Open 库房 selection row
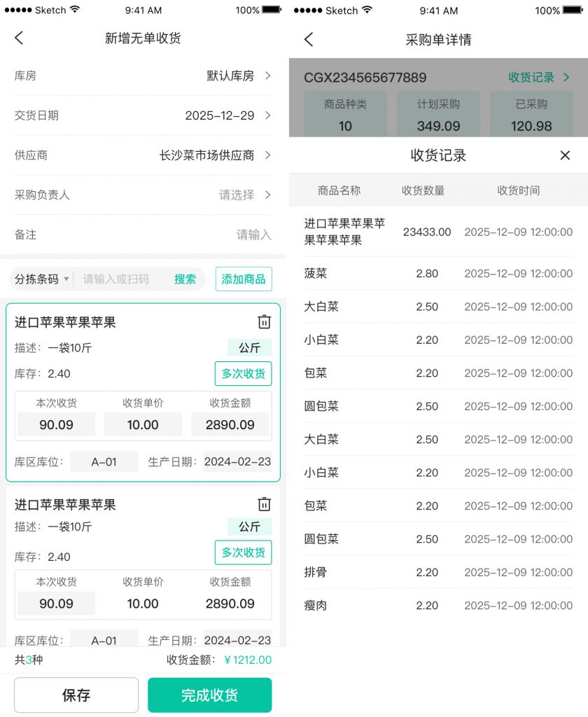 143,76
